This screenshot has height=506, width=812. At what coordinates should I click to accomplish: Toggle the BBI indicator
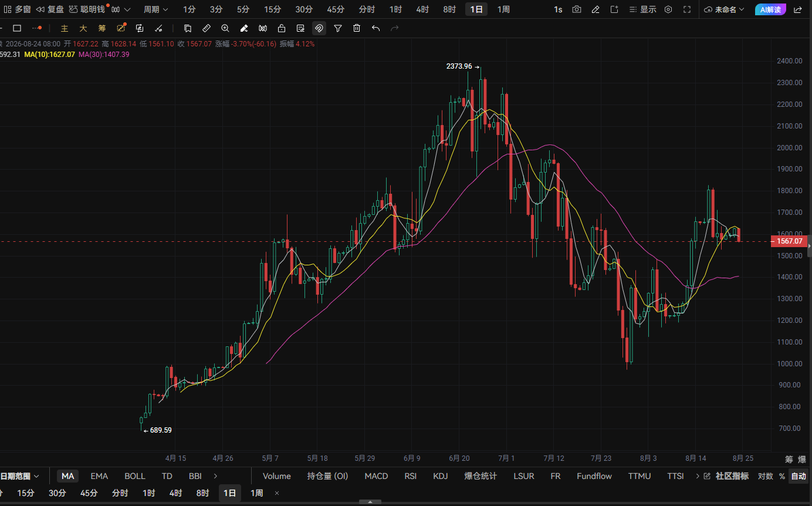(195, 476)
